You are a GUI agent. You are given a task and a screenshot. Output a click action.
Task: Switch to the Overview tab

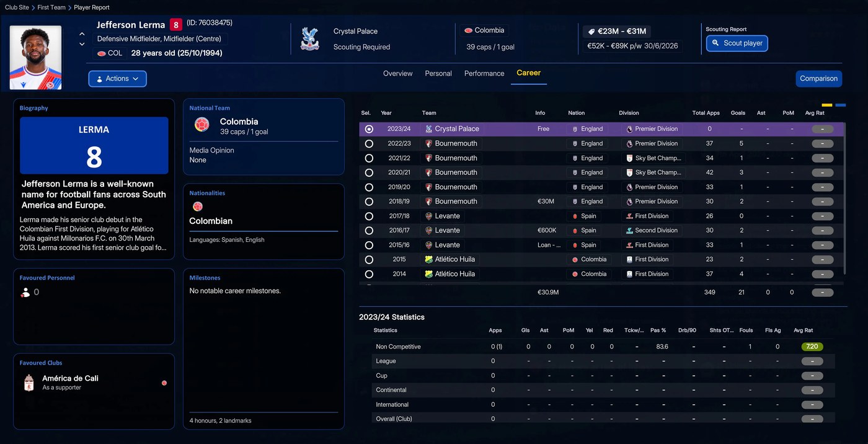[x=397, y=73]
